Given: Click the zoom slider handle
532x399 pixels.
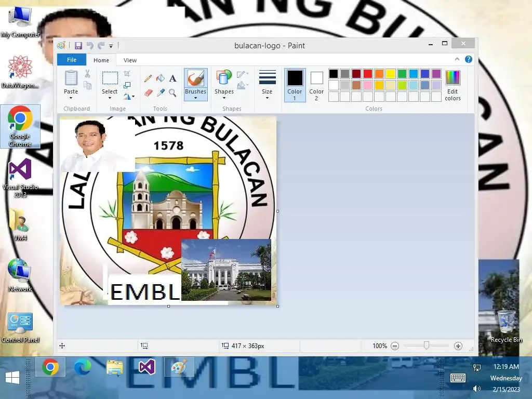Looking at the screenshot, I should tap(427, 345).
